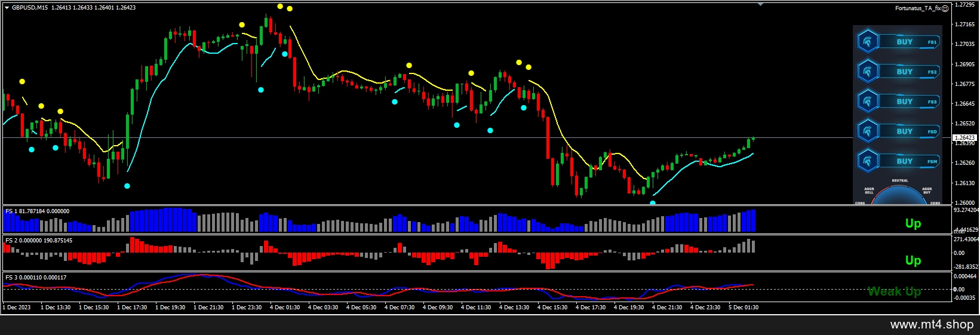This screenshot has height=335, width=980.
Task: Click the green Up label in the FS 2 window
Action: click(x=913, y=260)
